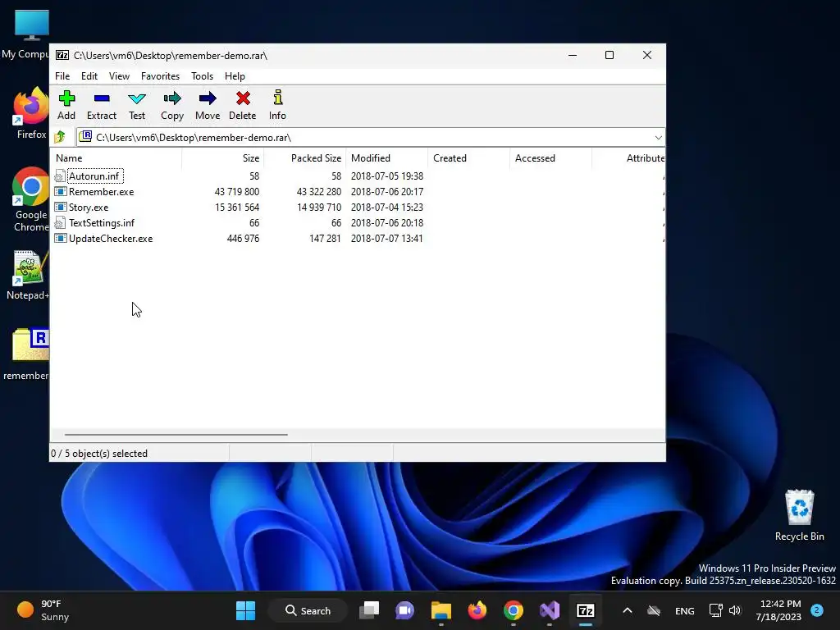Open the weather widget showing 90°F

coord(43,610)
